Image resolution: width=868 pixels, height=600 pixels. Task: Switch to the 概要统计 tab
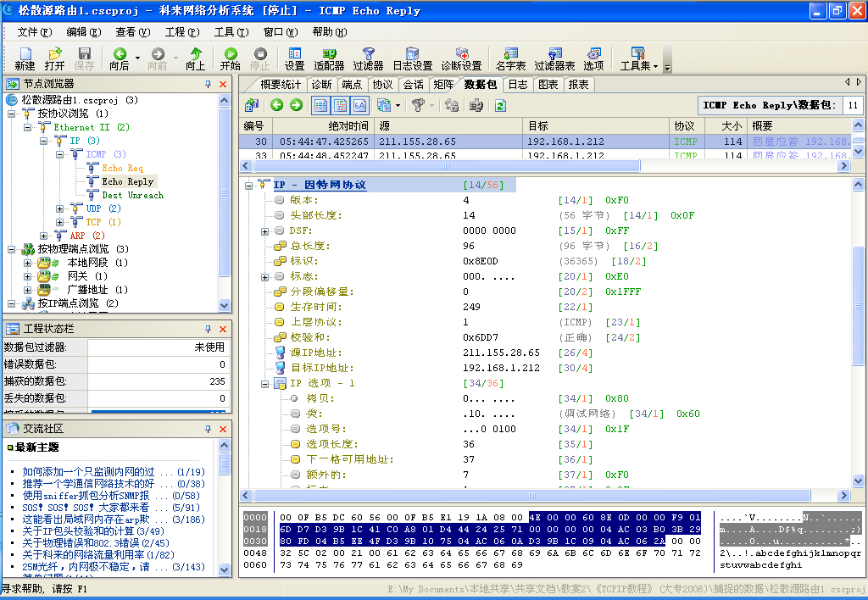click(281, 85)
